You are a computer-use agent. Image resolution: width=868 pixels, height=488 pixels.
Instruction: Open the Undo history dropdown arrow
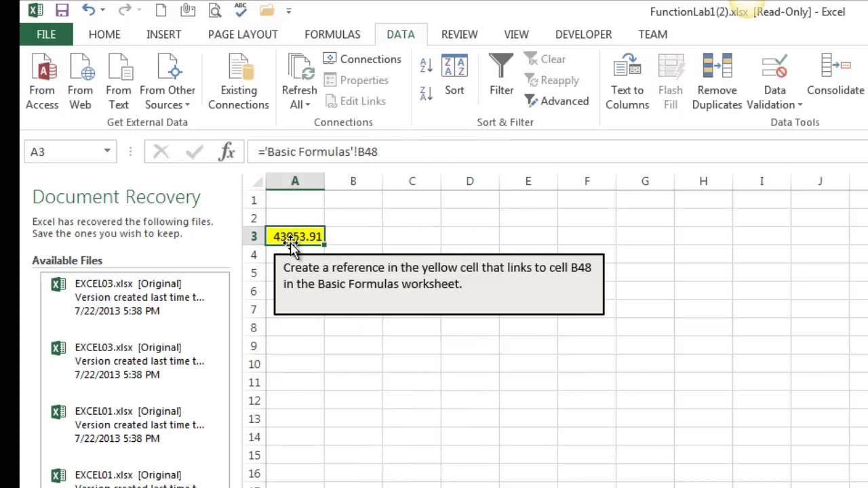click(102, 11)
